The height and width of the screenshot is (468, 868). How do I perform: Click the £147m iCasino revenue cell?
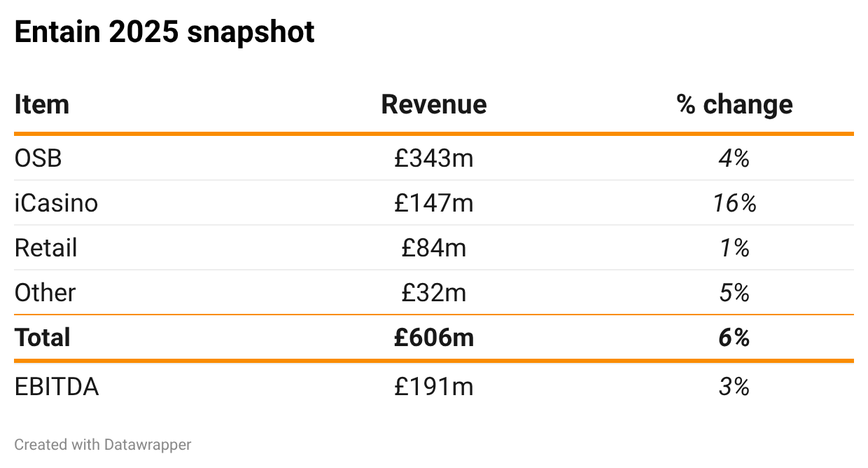(434, 203)
